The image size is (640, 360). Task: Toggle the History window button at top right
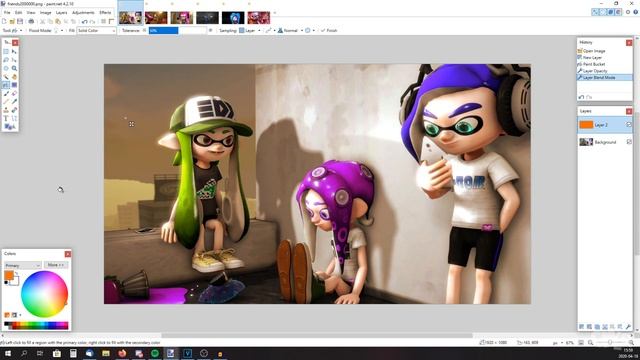tap(603, 12)
